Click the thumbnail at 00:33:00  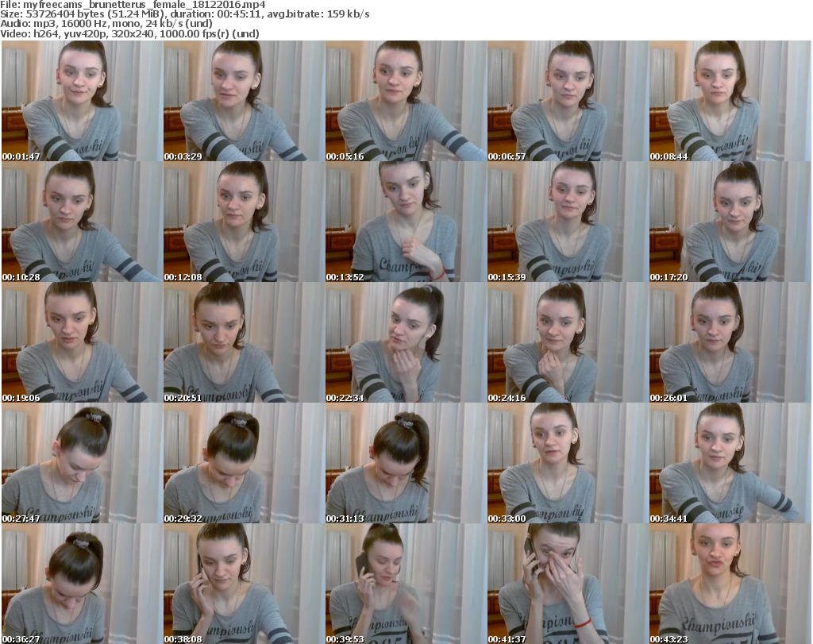(568, 463)
